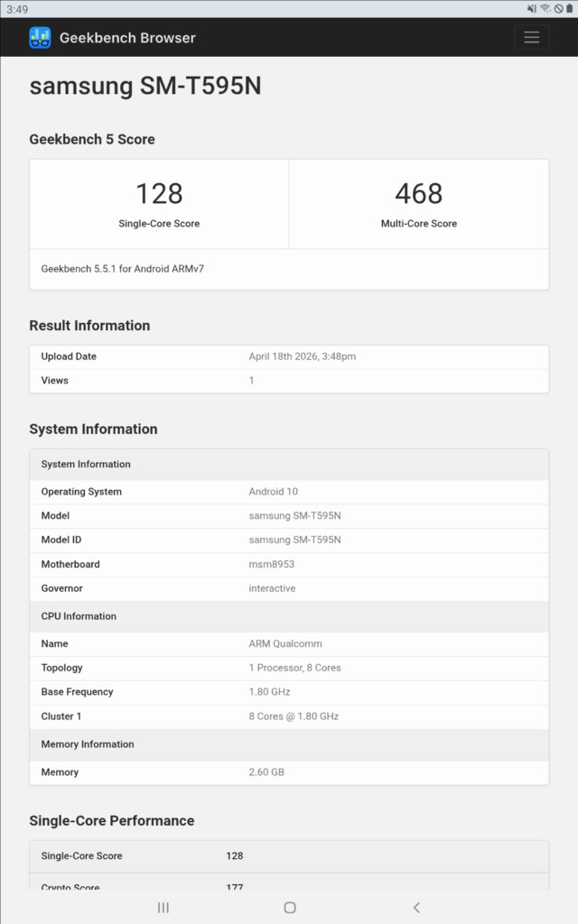
Task: Click the Views row label
Action: click(55, 381)
